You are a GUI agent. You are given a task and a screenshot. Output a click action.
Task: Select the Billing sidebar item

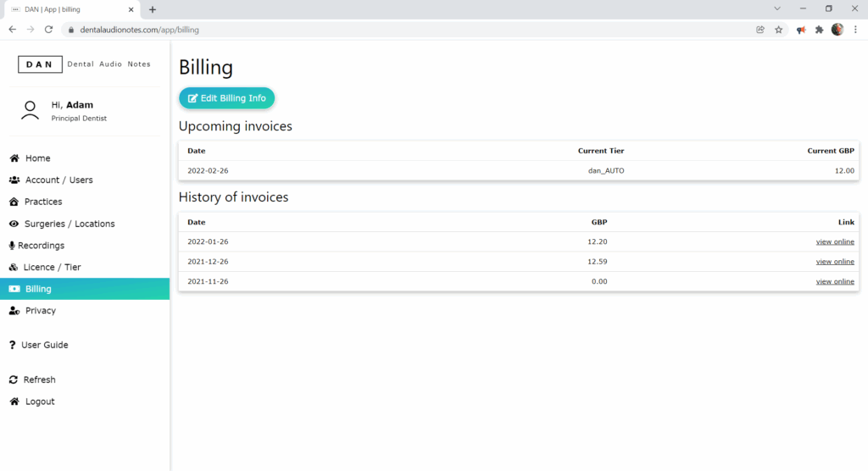coord(38,289)
